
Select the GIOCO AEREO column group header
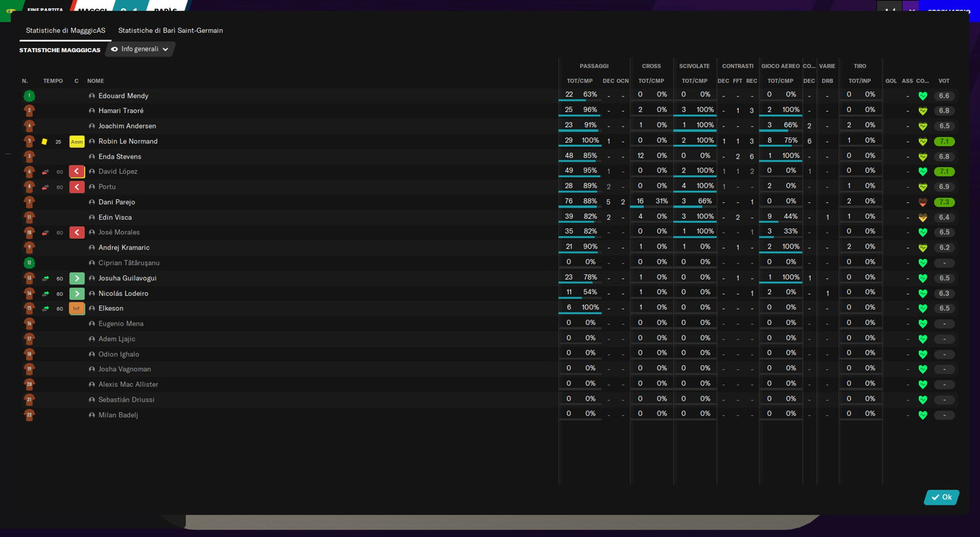tap(780, 66)
